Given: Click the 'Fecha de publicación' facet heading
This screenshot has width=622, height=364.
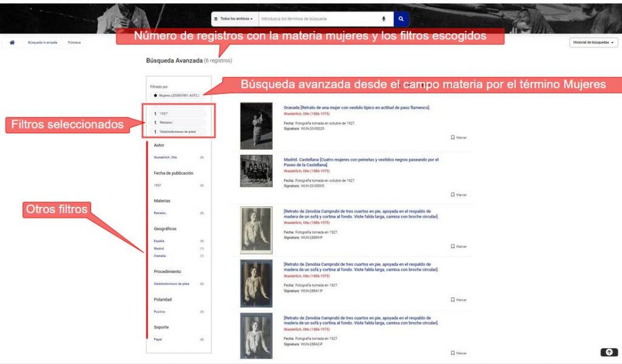Looking at the screenshot, I should point(173,173).
